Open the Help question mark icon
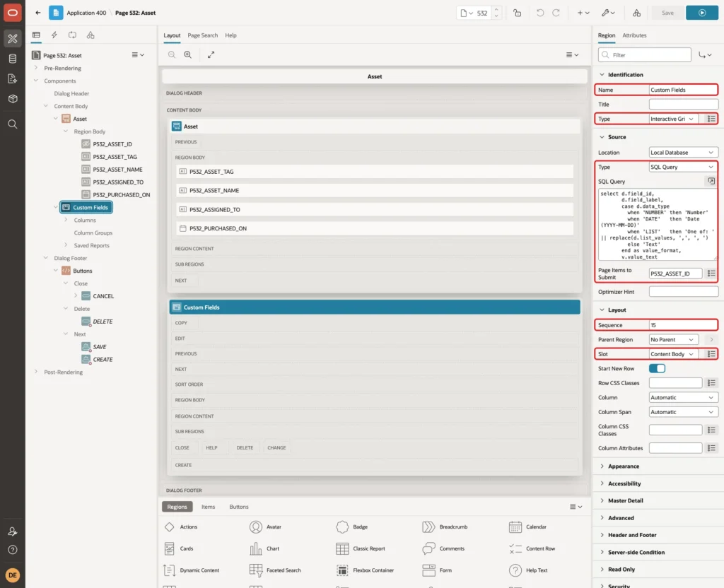The height and width of the screenshot is (588, 724). 13,550
